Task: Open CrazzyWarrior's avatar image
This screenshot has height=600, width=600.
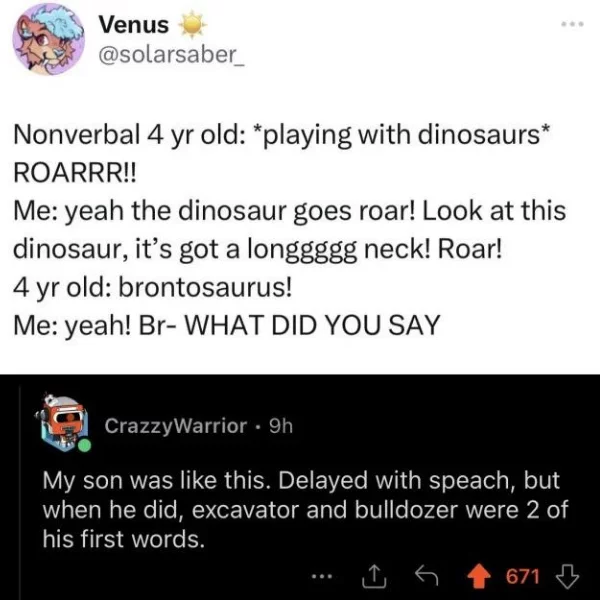Action: 63,423
